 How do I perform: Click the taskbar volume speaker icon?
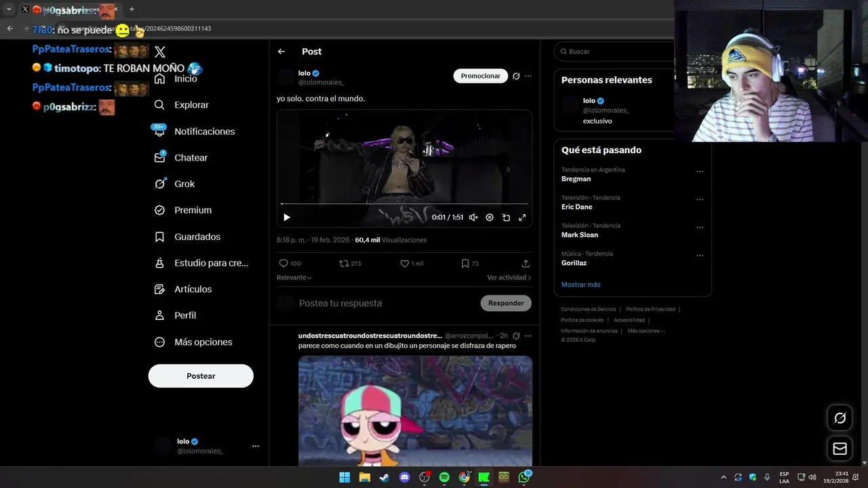pos(812,477)
